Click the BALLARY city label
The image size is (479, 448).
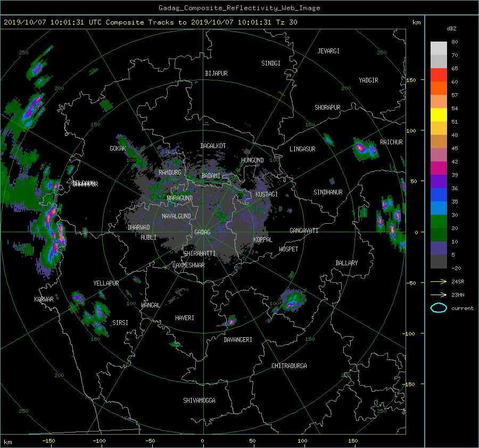pos(346,263)
